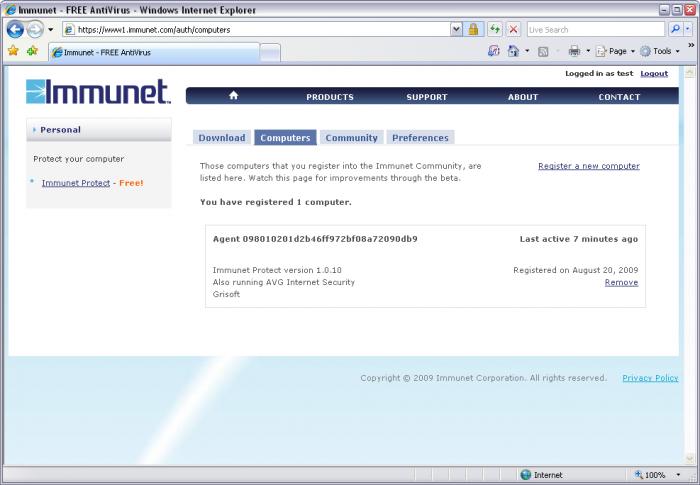The height and width of the screenshot is (485, 700).
Task: Click the Print toolbar icon
Action: point(575,51)
